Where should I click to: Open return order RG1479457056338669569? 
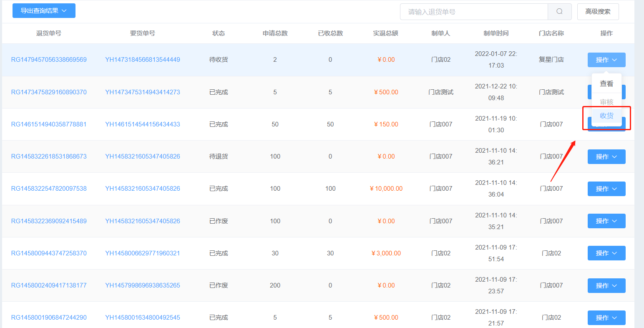click(x=49, y=60)
